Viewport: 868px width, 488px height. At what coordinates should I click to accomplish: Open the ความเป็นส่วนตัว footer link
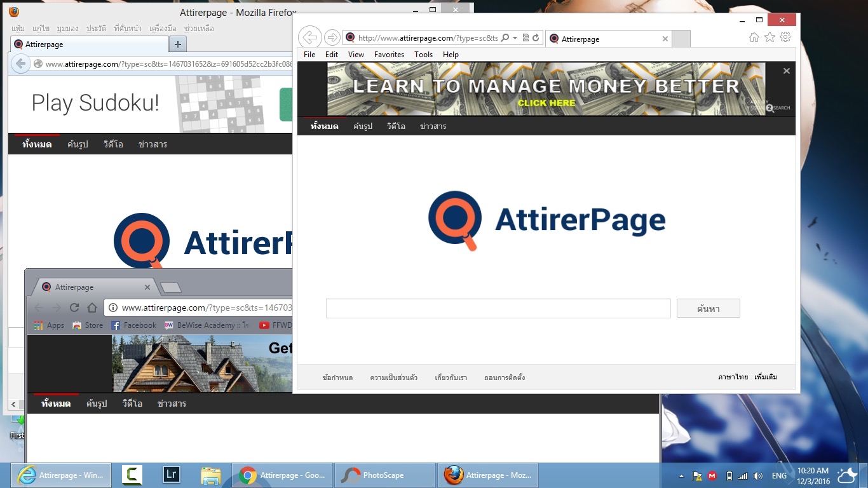[x=394, y=377]
